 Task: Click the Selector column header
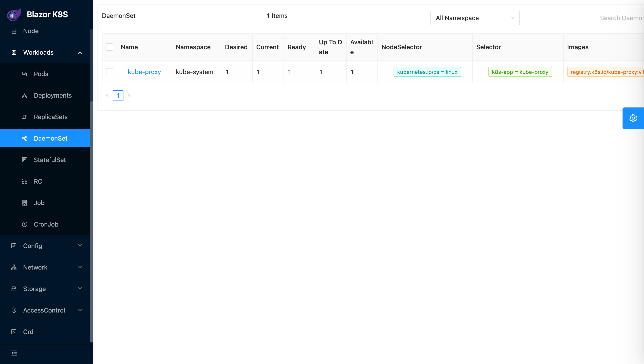pyautogui.click(x=518, y=47)
